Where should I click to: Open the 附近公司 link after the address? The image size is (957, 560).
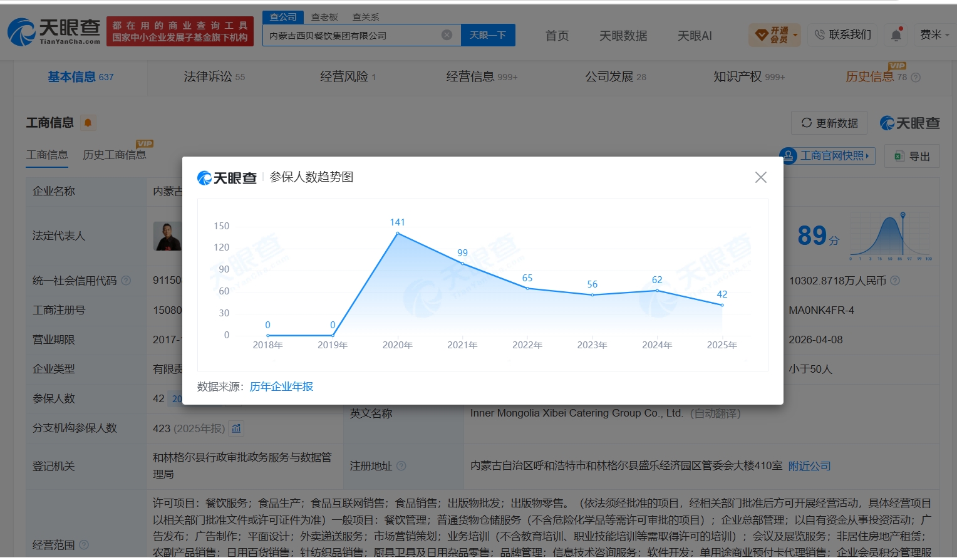click(x=809, y=466)
